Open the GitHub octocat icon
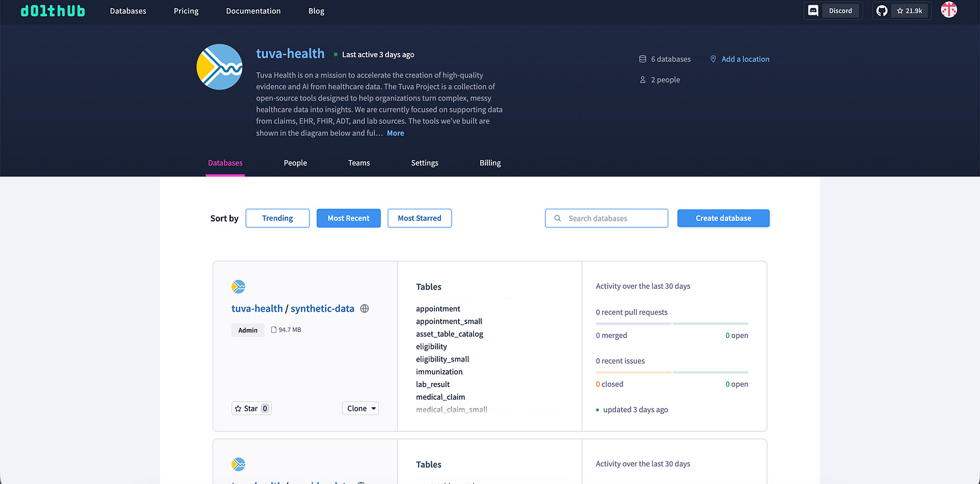This screenshot has height=484, width=980. [x=882, y=11]
